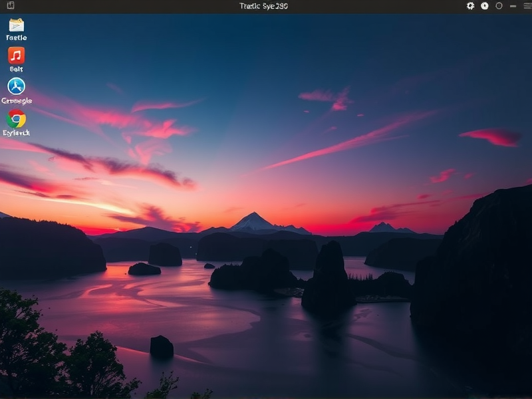Select the circular status icon
This screenshot has height=399, width=532.
click(499, 6)
